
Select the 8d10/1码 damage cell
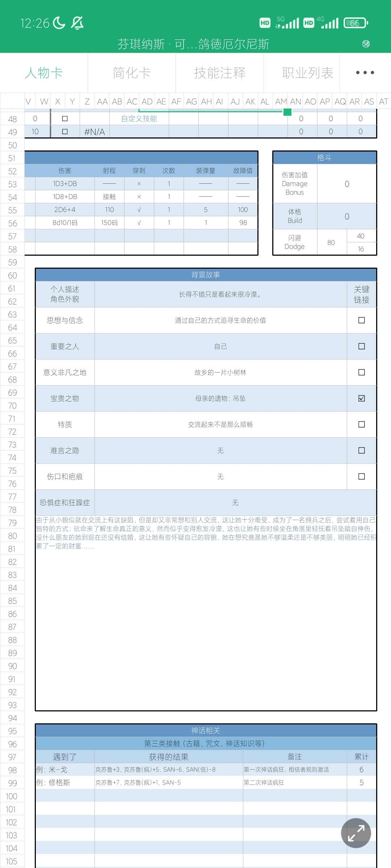click(65, 223)
